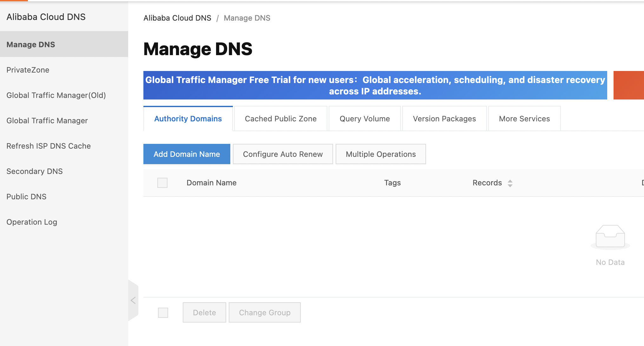
Task: Open Refresh ISP DNS Cache page
Action: [x=64, y=146]
